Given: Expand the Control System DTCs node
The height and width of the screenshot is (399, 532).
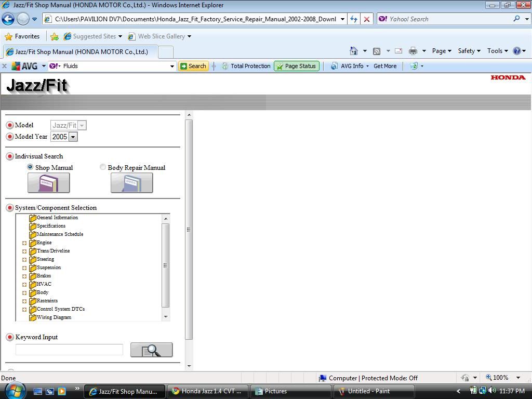Looking at the screenshot, I should click(x=24, y=310).
